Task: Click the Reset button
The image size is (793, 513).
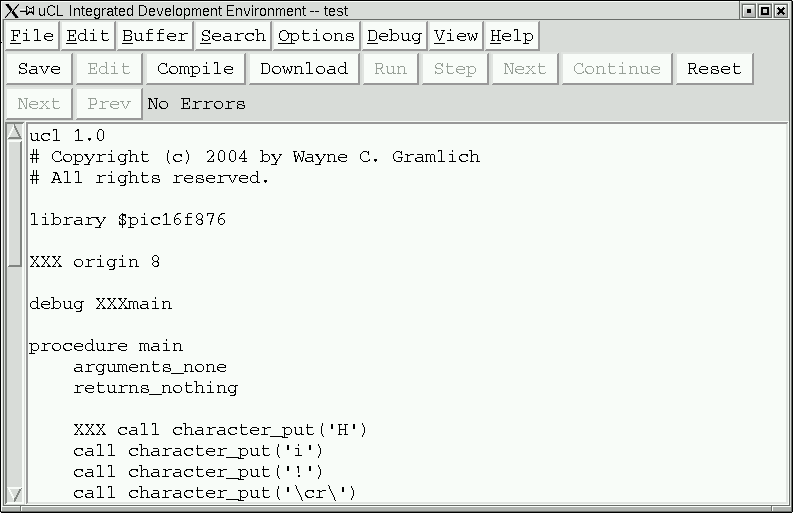Action: coord(714,69)
